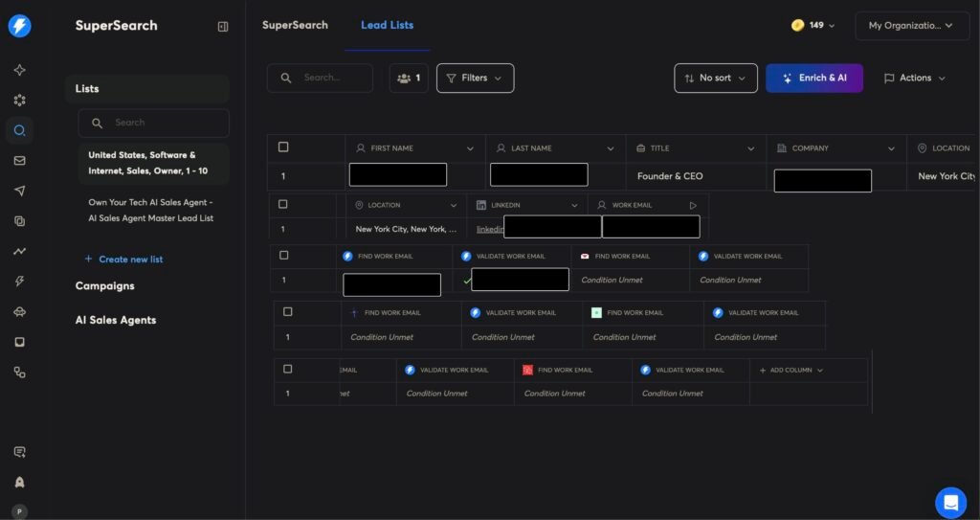Tick the checkbox in row with green-icon FIND WORK EMAIL
The image size is (980, 520).
[287, 311]
